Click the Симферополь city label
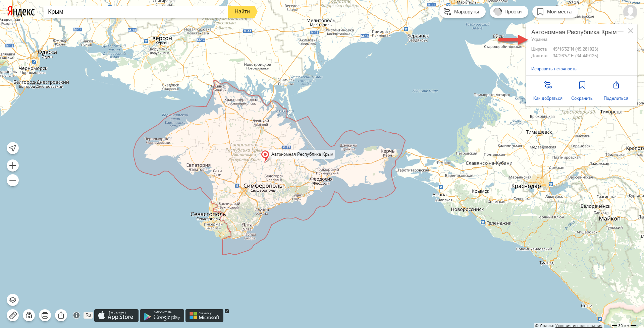 (263, 186)
